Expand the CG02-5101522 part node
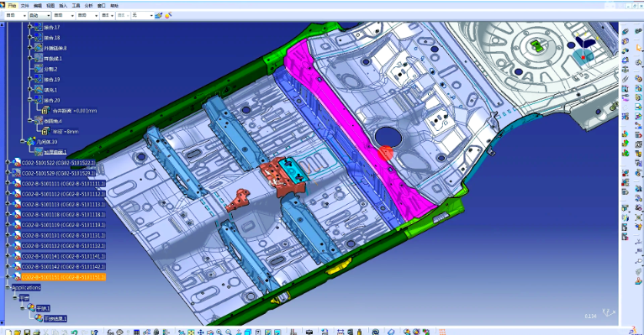644x335 pixels. click(x=8, y=163)
